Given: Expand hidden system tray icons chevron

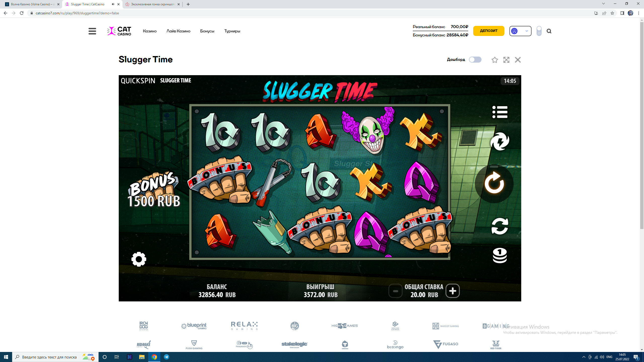Looking at the screenshot, I should [584, 357].
